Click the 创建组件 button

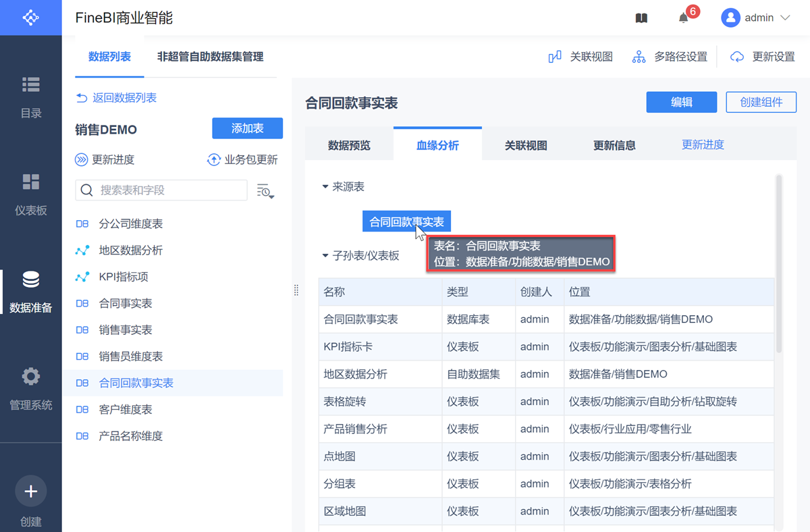[761, 102]
